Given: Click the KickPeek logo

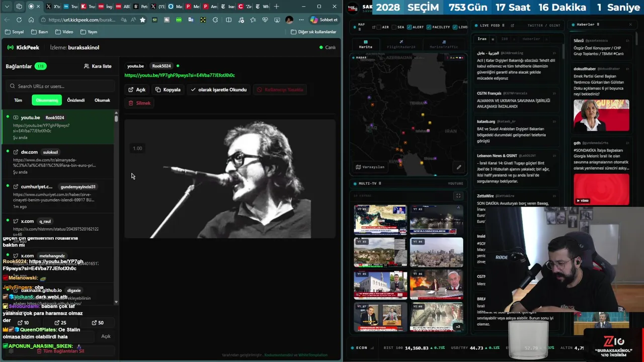Looking at the screenshot, I should (23, 47).
